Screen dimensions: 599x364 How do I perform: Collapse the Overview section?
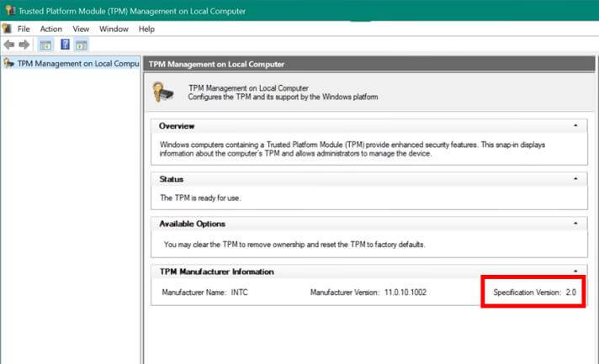(x=575, y=125)
